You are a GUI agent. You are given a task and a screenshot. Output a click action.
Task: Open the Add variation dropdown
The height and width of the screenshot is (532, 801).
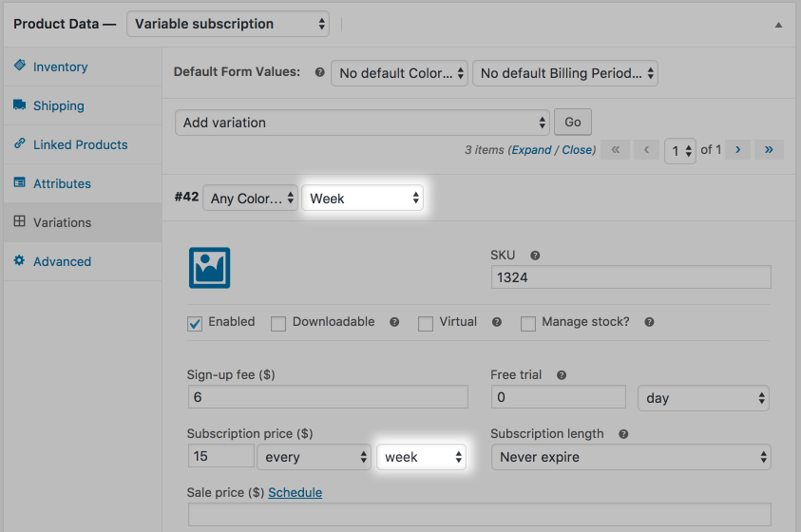click(x=362, y=123)
